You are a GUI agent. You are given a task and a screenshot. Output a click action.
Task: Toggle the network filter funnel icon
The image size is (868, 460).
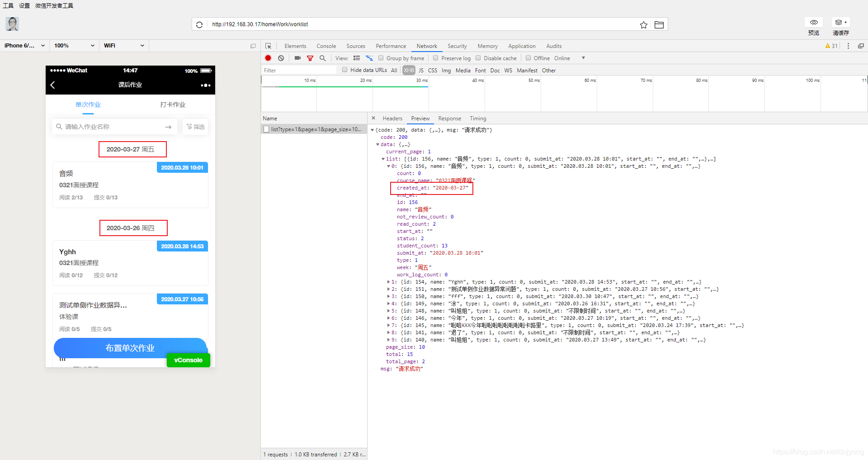tap(310, 58)
